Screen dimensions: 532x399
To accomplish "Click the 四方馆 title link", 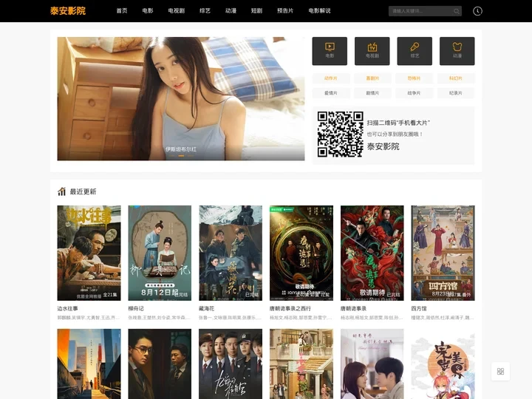I will click(419, 308).
